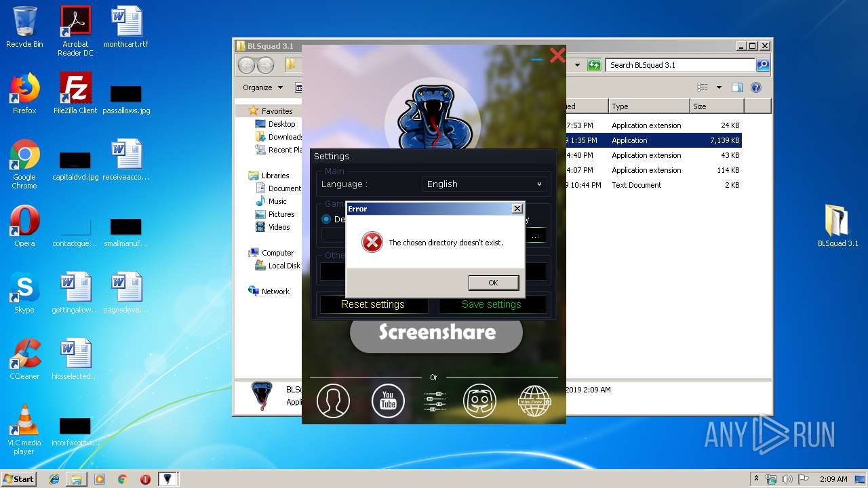
Task: Open the Opera desktop shortcut
Action: [x=24, y=226]
